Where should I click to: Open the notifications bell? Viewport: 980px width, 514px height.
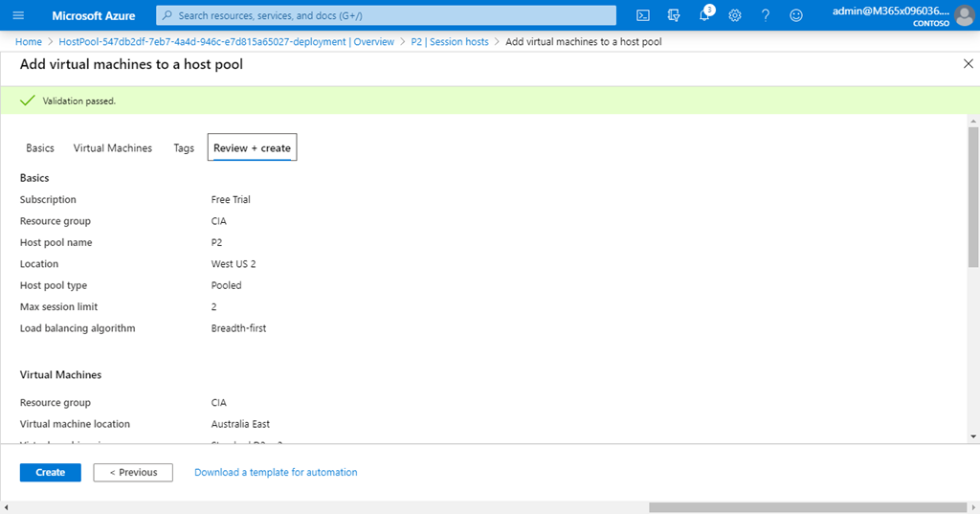click(704, 15)
